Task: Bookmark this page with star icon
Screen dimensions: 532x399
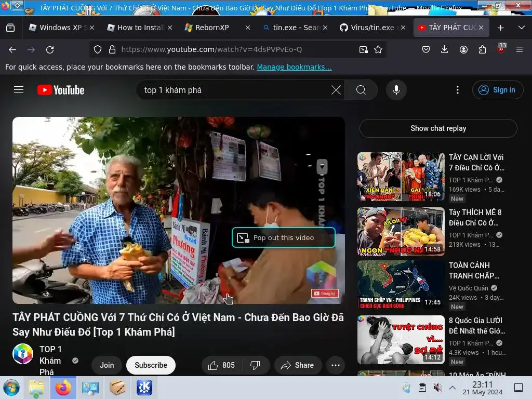Action: click(378, 49)
